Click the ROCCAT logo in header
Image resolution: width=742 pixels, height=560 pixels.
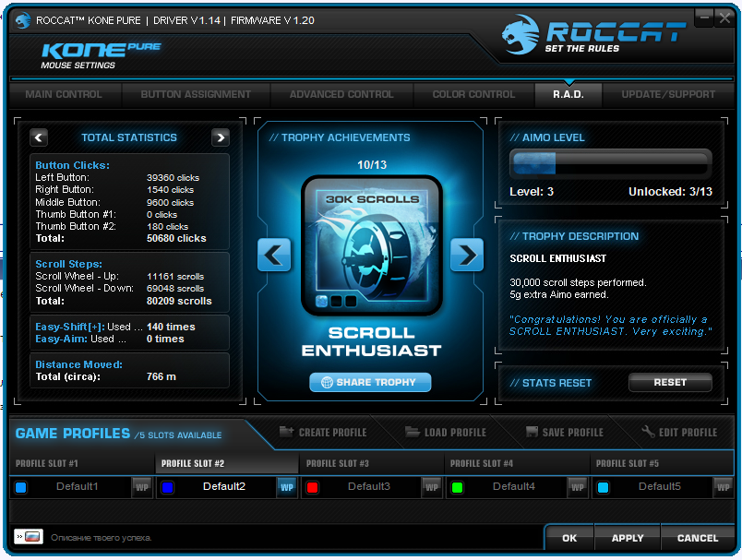pyautogui.click(x=594, y=34)
